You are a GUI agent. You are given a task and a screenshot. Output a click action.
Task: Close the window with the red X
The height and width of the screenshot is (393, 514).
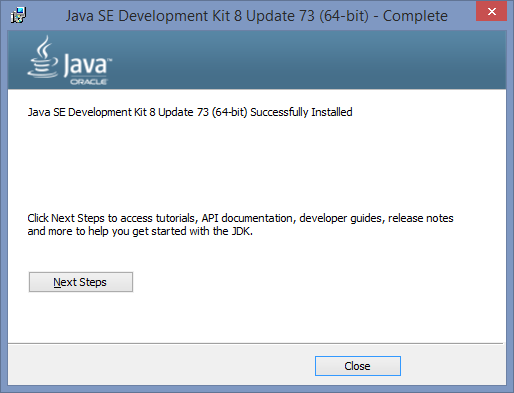pyautogui.click(x=492, y=11)
